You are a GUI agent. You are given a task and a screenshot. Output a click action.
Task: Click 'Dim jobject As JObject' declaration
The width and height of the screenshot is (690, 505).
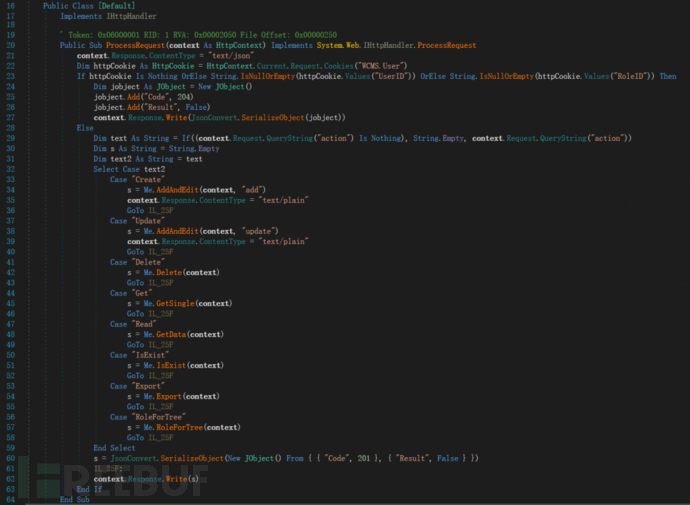pos(139,87)
